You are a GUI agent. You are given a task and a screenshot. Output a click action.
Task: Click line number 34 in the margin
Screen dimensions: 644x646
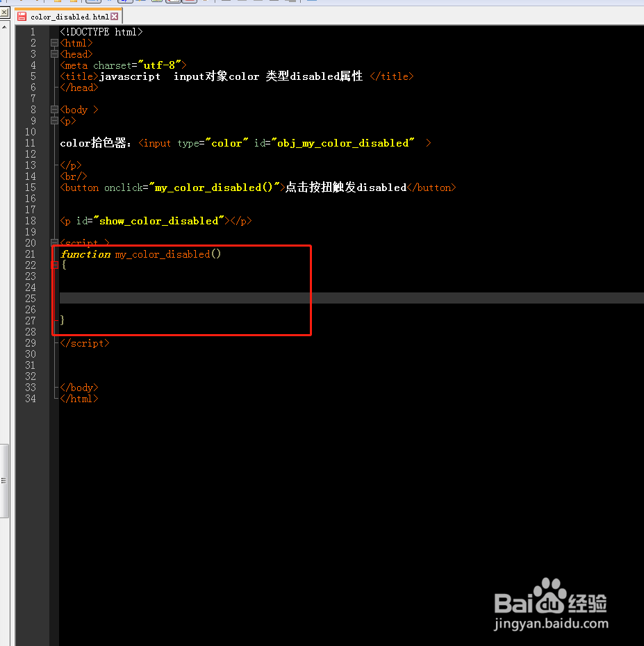31,399
